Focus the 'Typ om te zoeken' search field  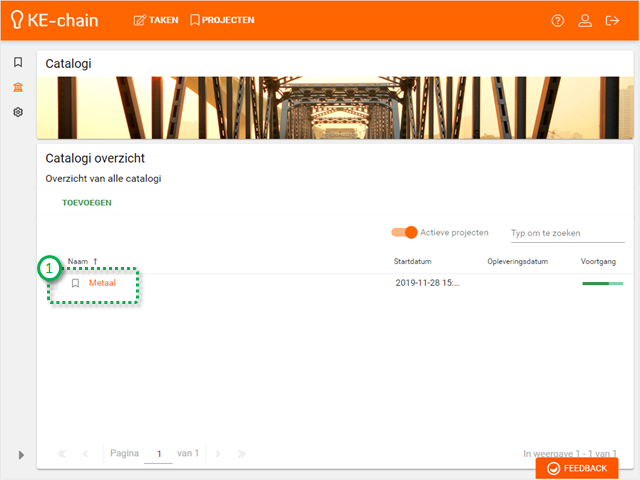(x=559, y=233)
